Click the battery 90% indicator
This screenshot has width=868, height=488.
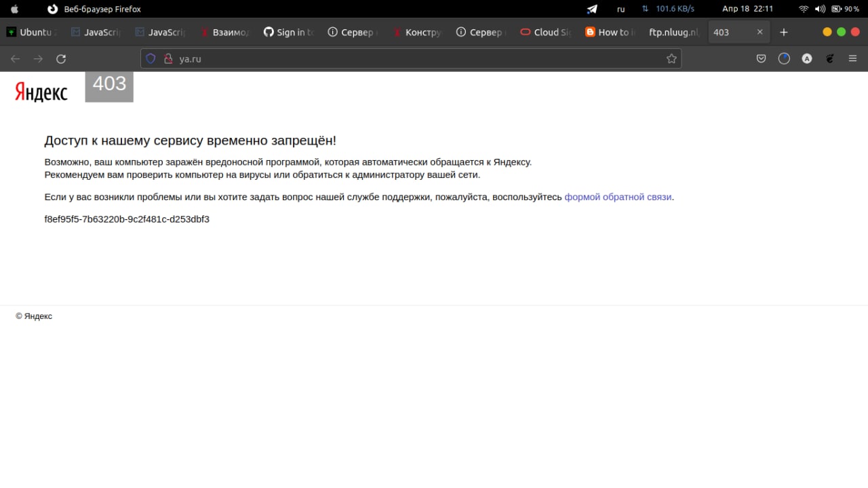tap(846, 9)
